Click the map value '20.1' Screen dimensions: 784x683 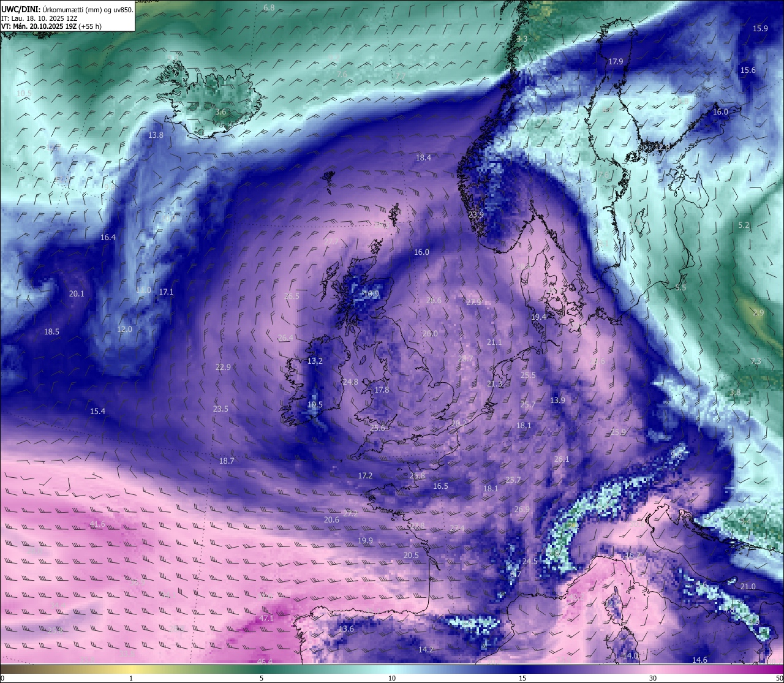click(77, 293)
